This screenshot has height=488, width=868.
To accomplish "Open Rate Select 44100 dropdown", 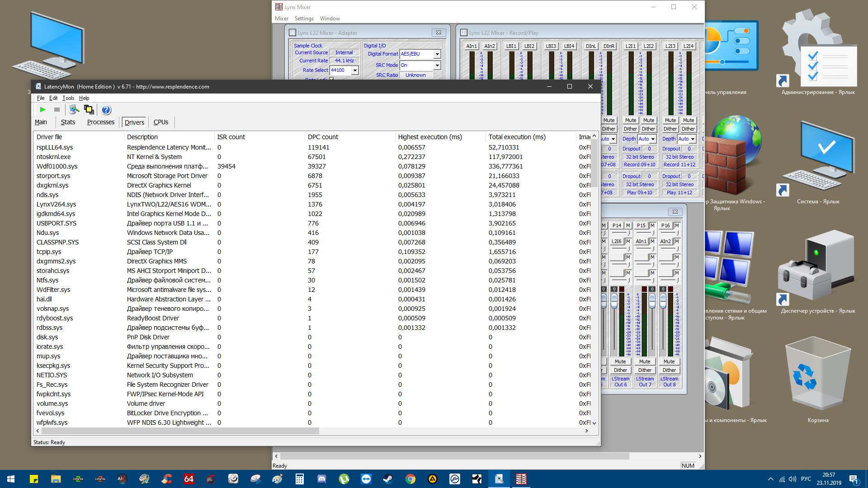I will 355,70.
